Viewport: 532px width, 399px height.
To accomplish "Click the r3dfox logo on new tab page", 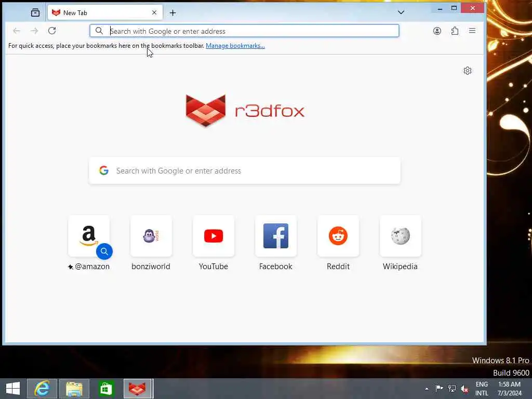I will pyautogui.click(x=245, y=111).
